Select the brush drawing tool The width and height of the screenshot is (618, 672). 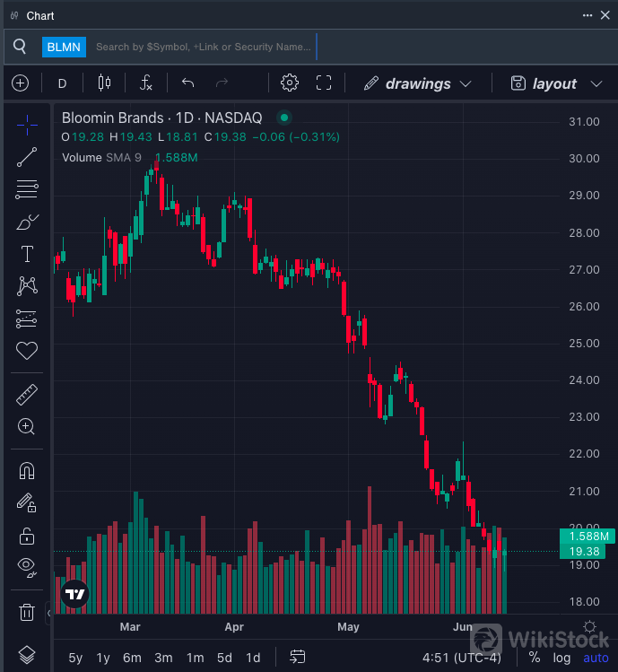(27, 222)
